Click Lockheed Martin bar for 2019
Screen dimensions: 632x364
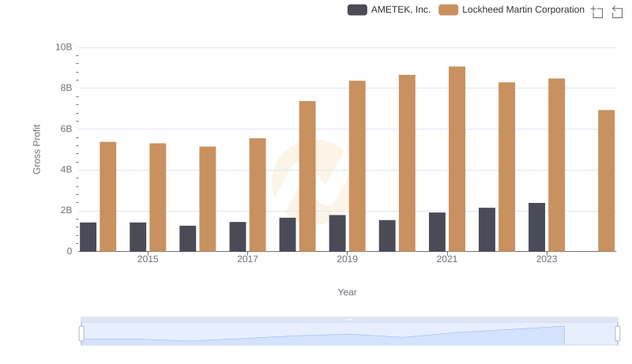[x=357, y=166]
